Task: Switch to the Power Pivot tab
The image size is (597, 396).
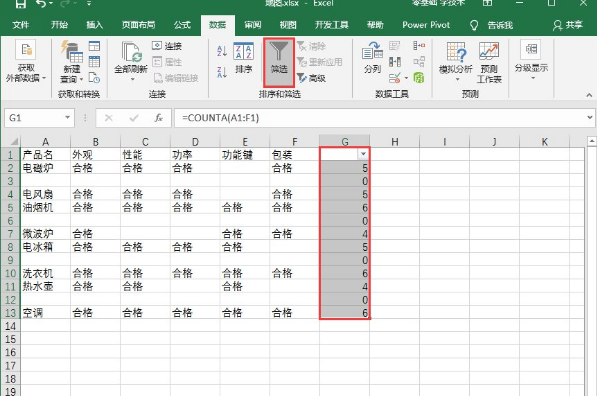Action: [426, 25]
